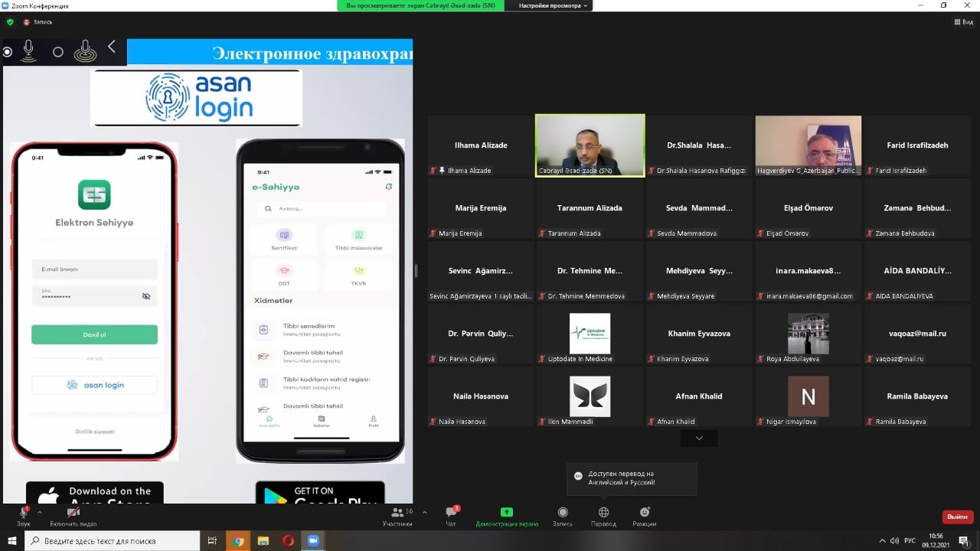Turn on camera with Включить видео
This screenshot has height=551, width=980.
coord(73,512)
